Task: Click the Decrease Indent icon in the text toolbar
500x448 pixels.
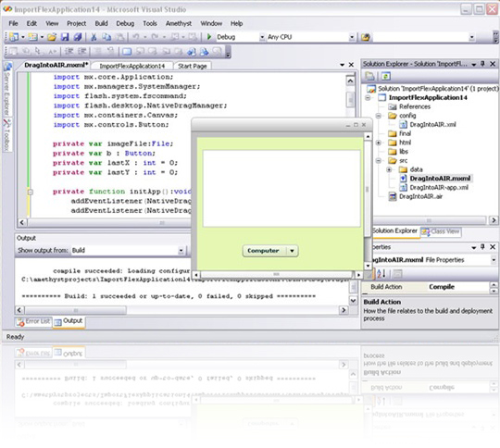Action: tap(69, 51)
